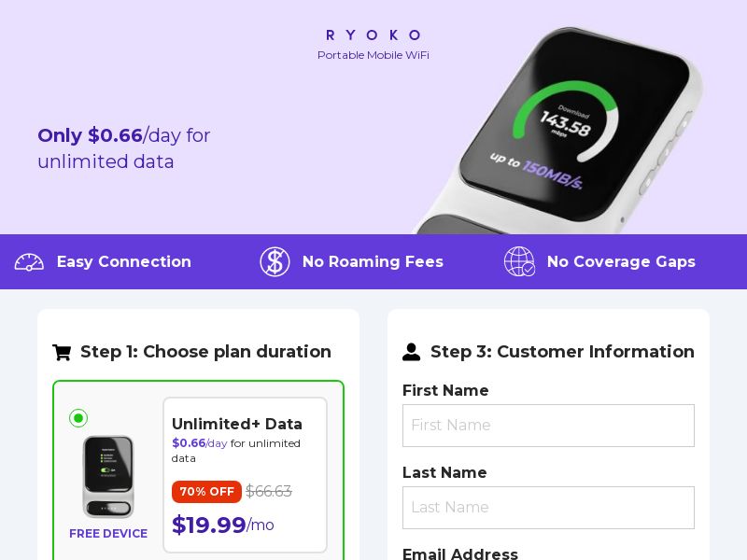Click the dollar sign icon for No Roaming Fees
The height and width of the screenshot is (560, 747).
tap(275, 262)
